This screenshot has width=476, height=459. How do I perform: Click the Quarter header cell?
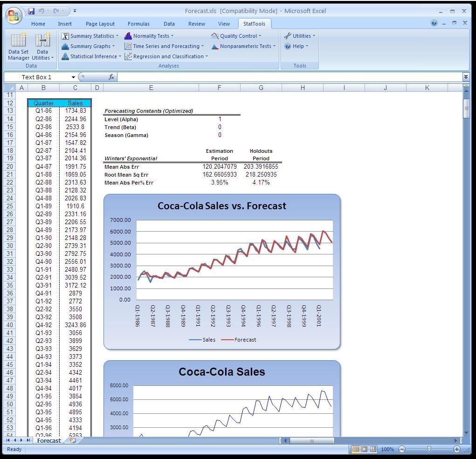point(44,103)
